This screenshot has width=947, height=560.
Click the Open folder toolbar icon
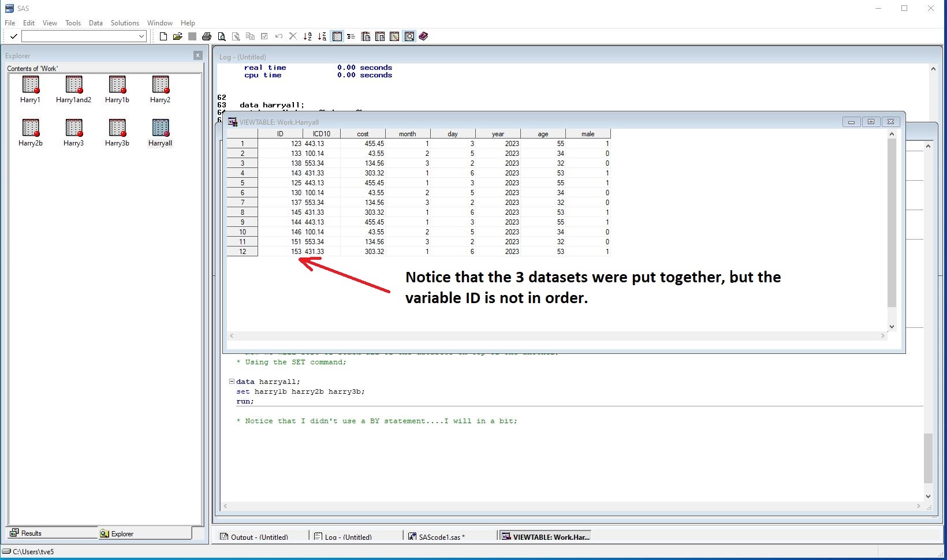coord(178,36)
